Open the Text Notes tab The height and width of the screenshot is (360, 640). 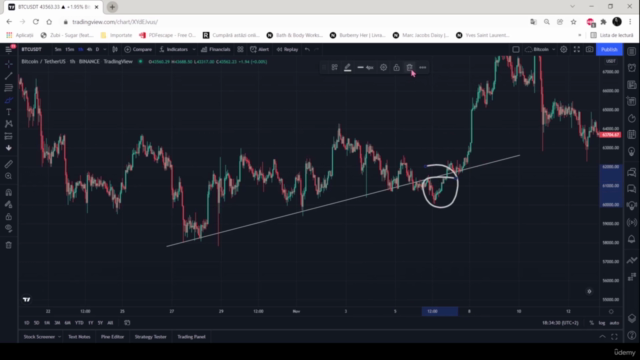pos(79,337)
